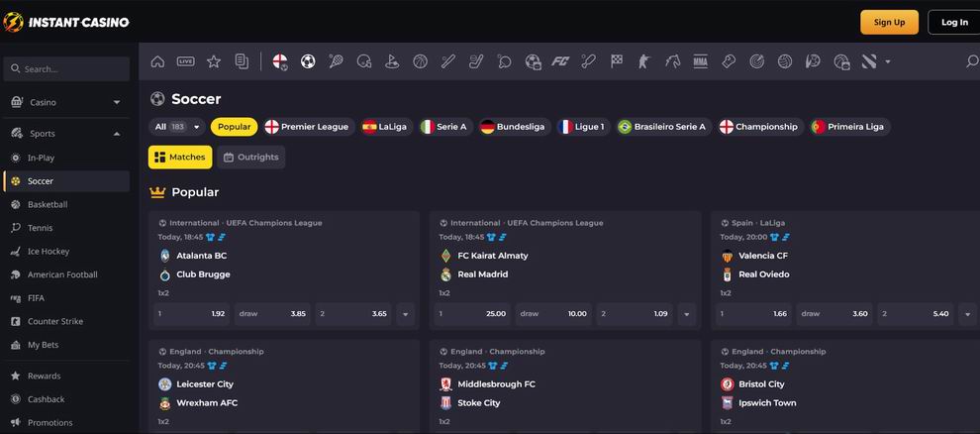The height and width of the screenshot is (434, 980).
Task: Select the horse racing icon
Action: pos(672,61)
